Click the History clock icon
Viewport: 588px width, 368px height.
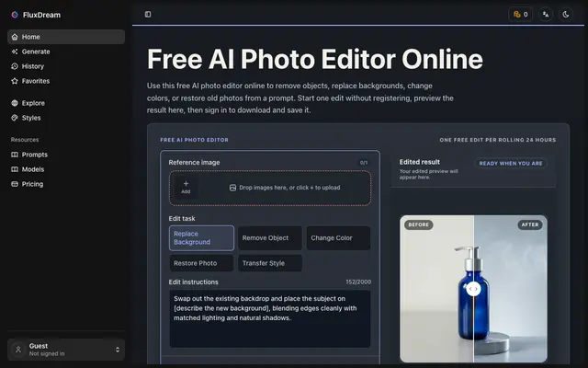[x=15, y=66]
